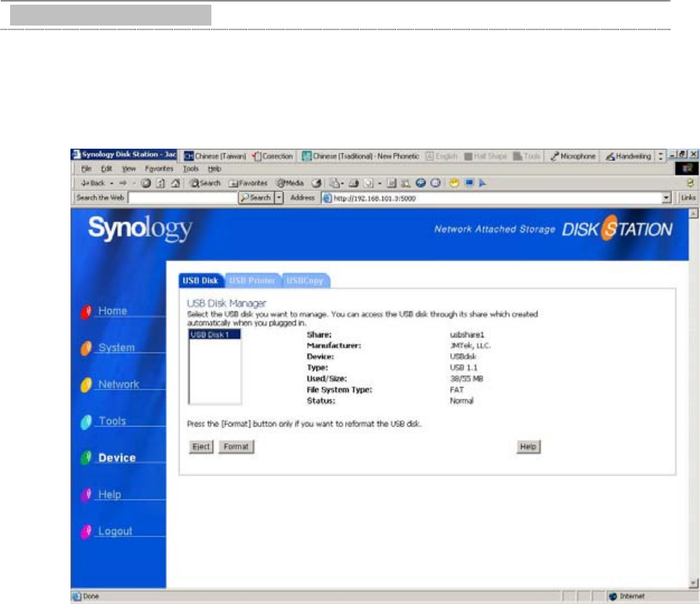Click the cyan Tools sidebar icon

tap(86, 421)
